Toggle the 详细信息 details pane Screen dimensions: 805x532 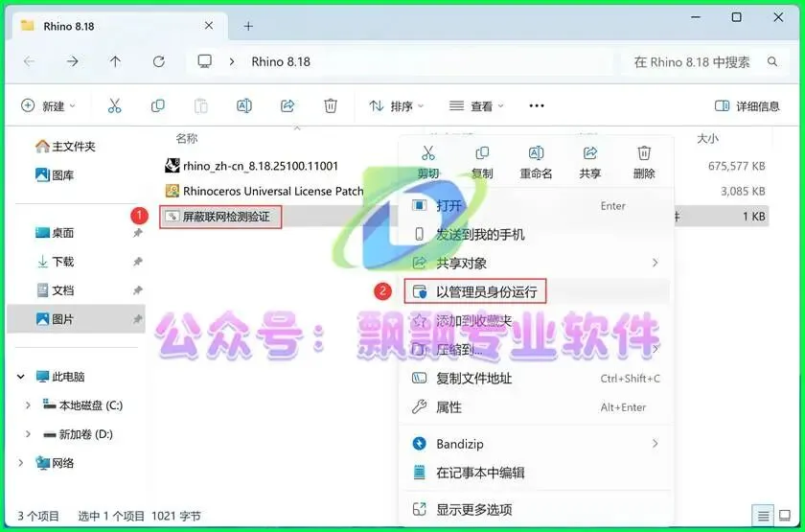click(x=747, y=105)
